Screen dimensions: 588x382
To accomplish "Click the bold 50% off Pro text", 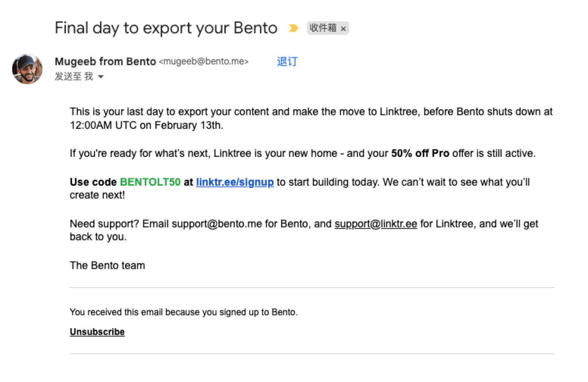I will 420,153.
